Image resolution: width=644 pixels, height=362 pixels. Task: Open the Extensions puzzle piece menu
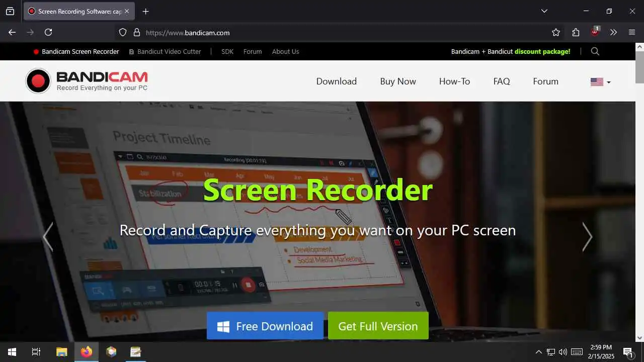(x=576, y=32)
